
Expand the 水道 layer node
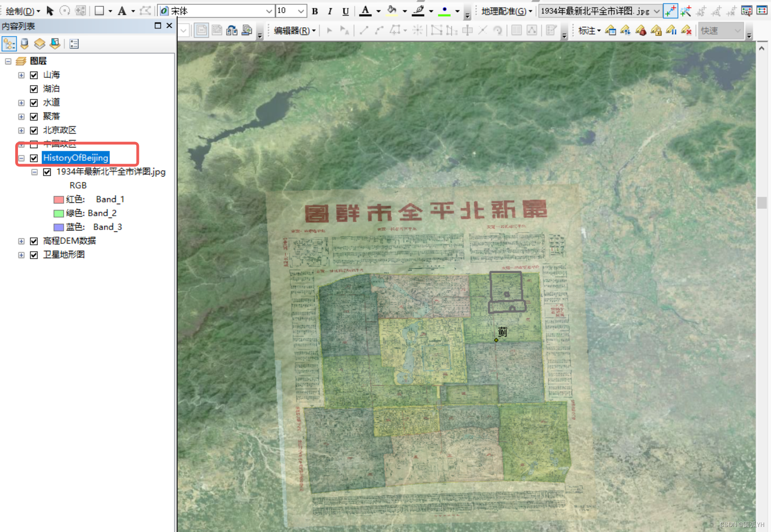21,102
